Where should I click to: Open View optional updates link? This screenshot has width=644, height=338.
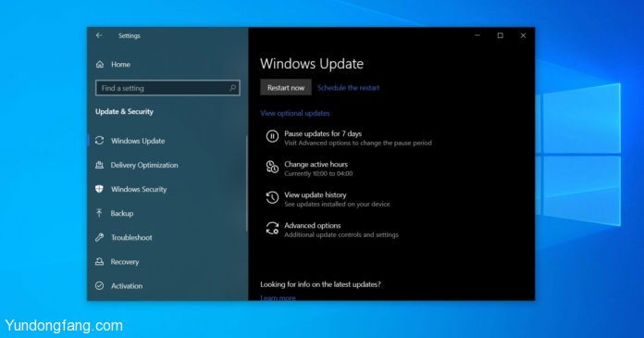click(x=295, y=113)
